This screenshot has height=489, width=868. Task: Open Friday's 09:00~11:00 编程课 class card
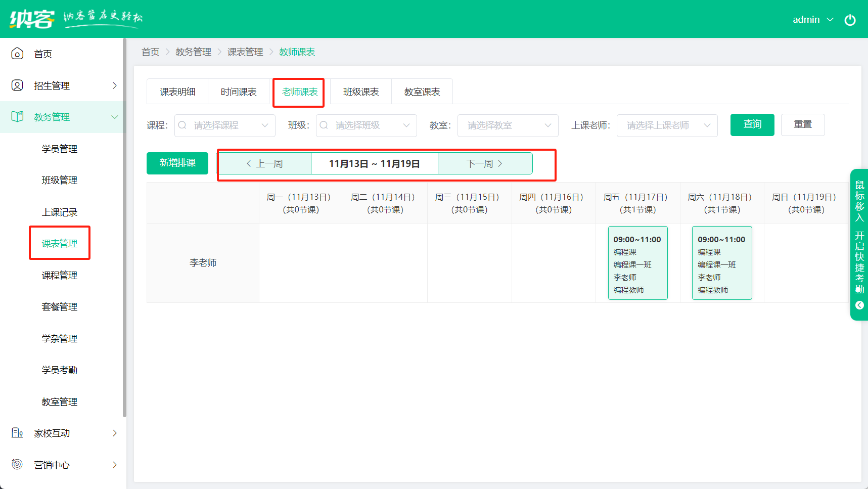click(637, 263)
